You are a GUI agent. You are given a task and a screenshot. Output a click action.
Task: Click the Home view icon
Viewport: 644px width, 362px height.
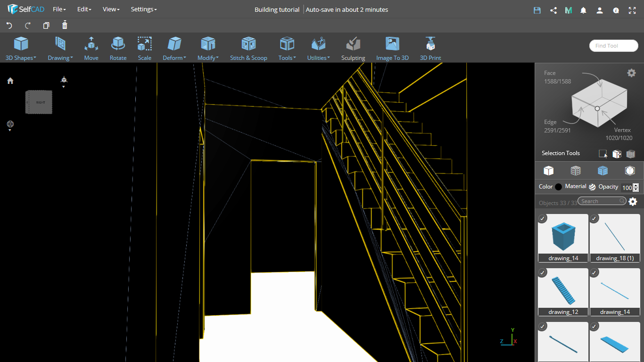coord(10,81)
